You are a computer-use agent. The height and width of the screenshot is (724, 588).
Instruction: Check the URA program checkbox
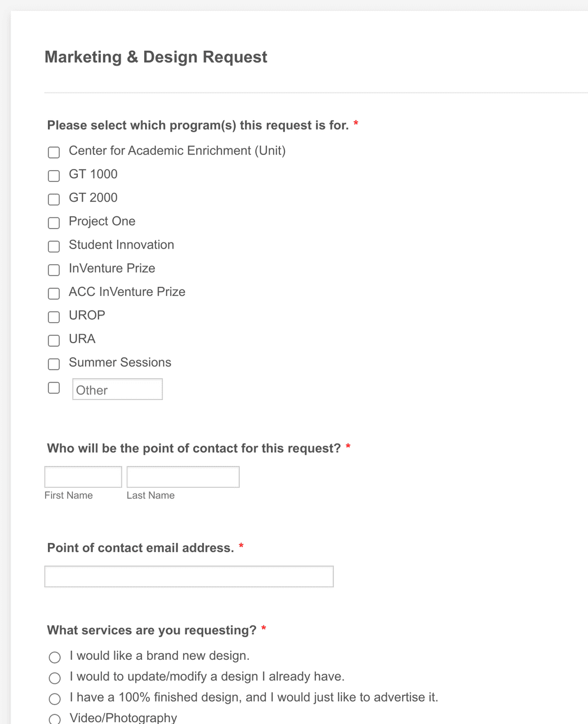click(x=54, y=340)
